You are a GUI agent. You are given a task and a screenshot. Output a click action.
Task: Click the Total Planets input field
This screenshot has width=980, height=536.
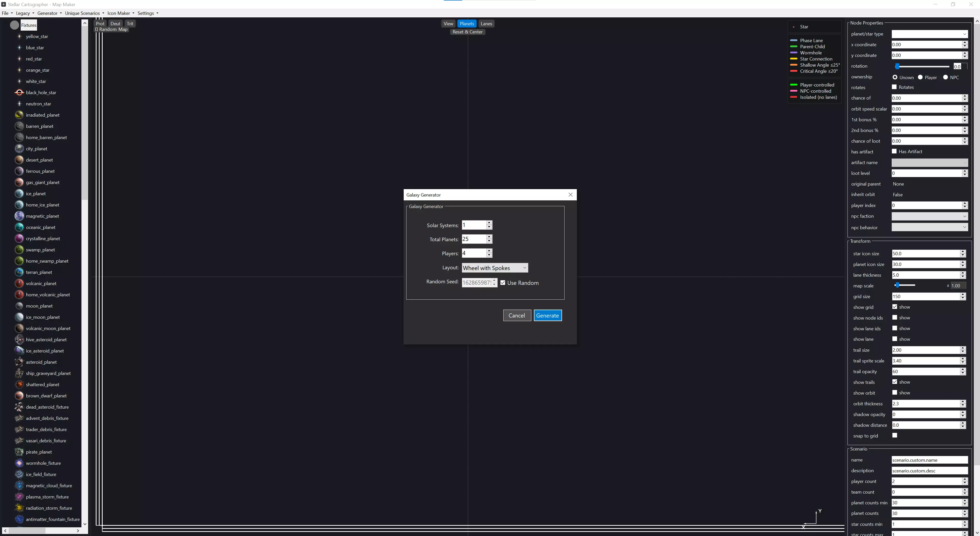pos(473,239)
